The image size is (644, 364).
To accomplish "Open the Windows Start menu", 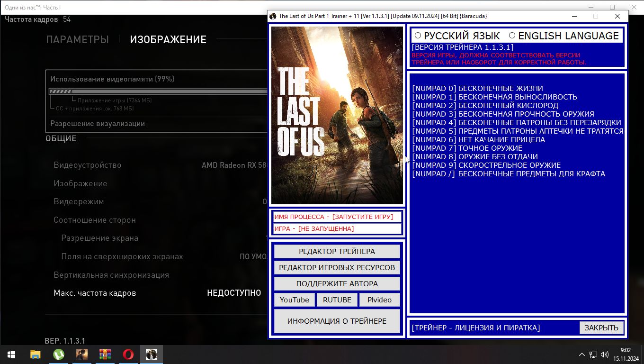I will [x=11, y=355].
